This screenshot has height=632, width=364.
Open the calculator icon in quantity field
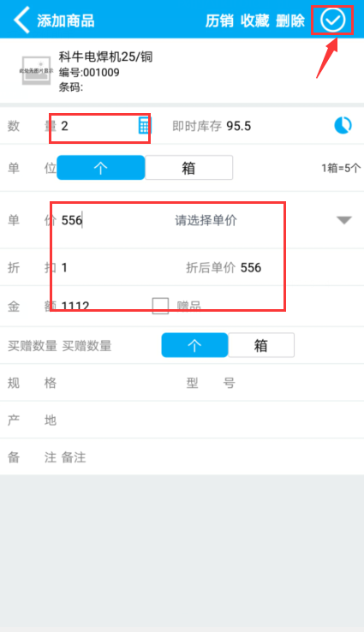coord(144,125)
